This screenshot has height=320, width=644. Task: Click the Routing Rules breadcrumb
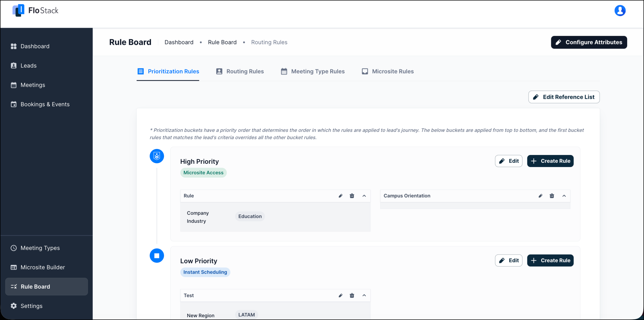[269, 42]
